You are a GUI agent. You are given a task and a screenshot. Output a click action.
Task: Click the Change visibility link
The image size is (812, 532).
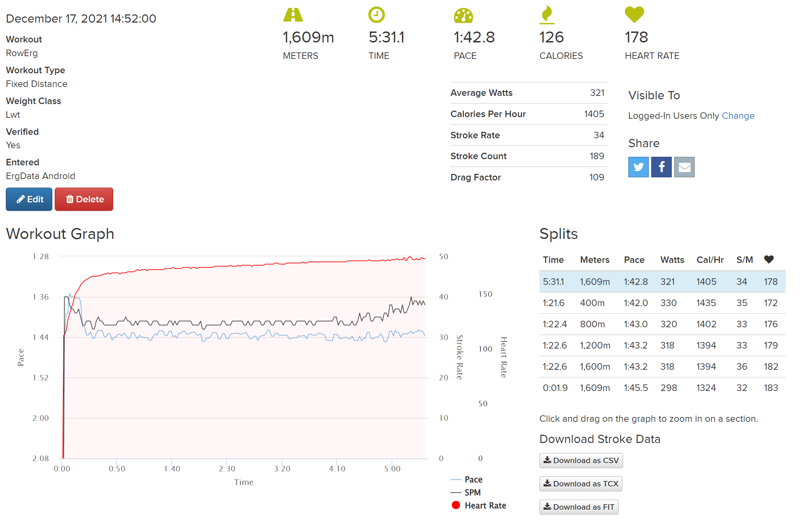[738, 116]
